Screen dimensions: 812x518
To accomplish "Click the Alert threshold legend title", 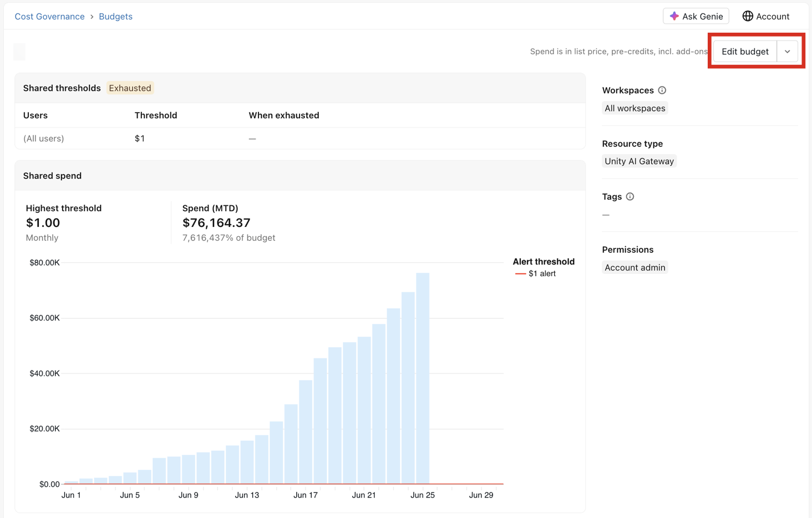I will click(x=544, y=262).
